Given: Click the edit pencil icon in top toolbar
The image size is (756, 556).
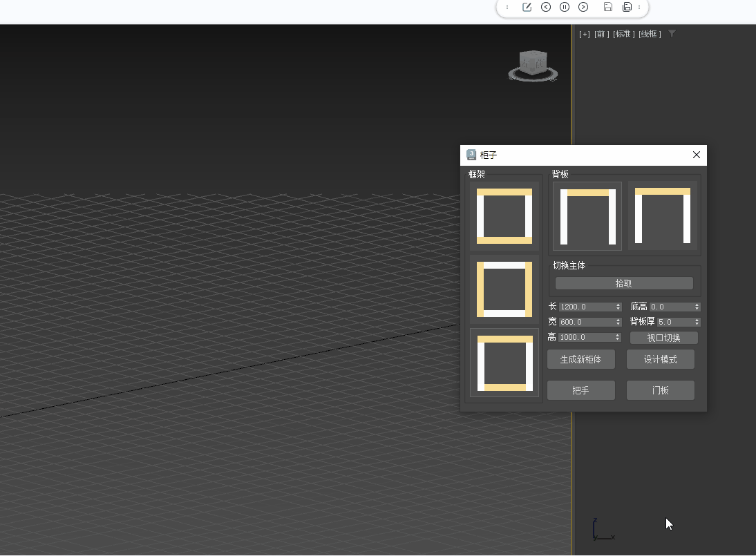Looking at the screenshot, I should 527,7.
